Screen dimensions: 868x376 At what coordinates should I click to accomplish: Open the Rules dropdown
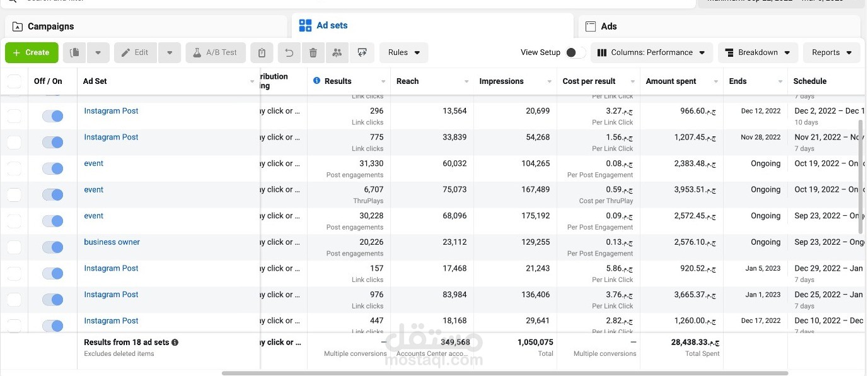pyautogui.click(x=404, y=52)
